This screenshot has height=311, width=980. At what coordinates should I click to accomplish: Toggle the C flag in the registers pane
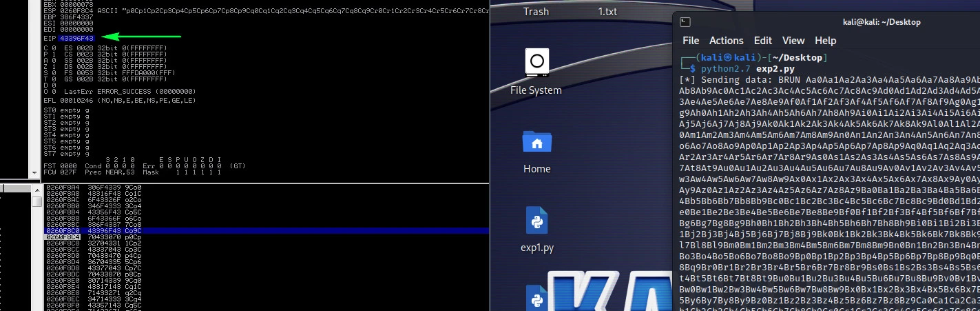50,48
